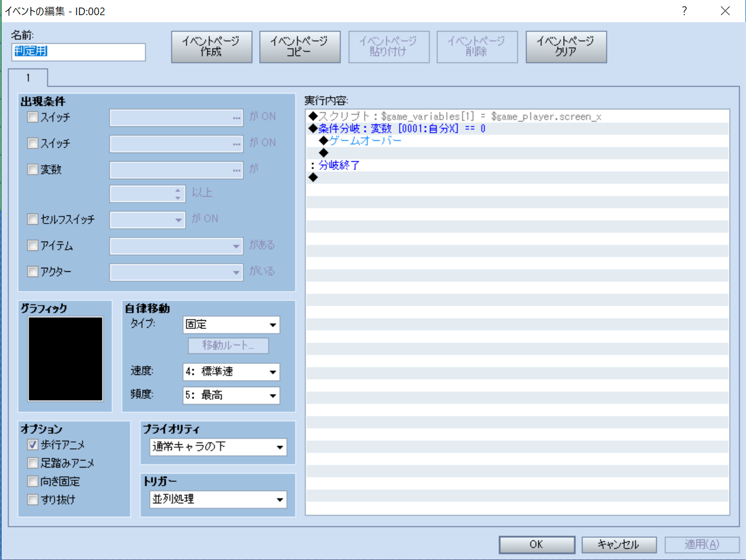Screen dimensions: 746x560
Task: Select the スクリプト command line
Action: pyautogui.click(x=518, y=116)
